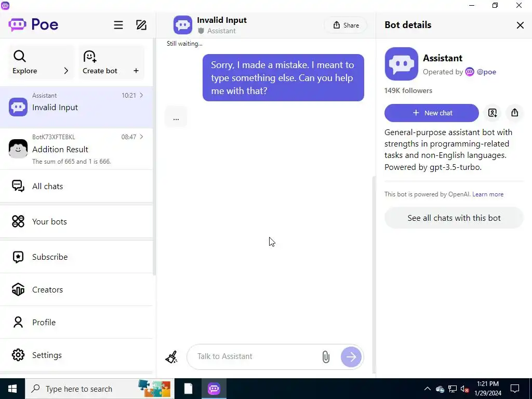Open the Learn more link

[488, 194]
